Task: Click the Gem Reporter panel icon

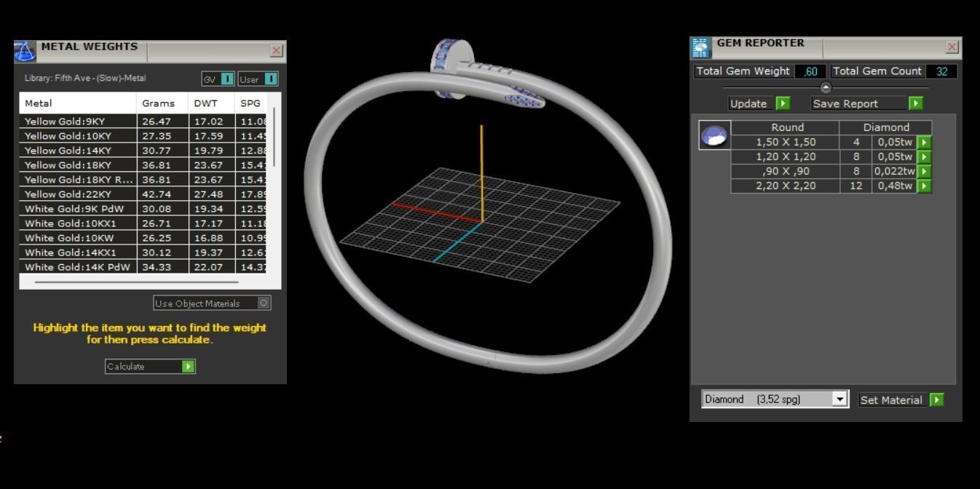Action: (x=700, y=48)
